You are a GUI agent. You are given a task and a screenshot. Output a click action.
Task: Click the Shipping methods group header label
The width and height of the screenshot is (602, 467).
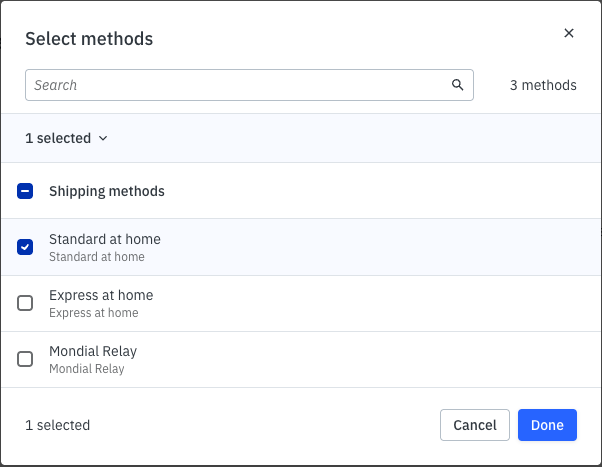[x=107, y=191]
